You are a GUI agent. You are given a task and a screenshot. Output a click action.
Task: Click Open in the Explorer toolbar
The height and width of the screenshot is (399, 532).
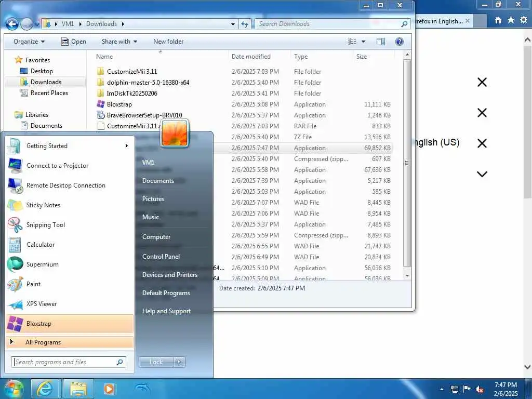(x=74, y=42)
